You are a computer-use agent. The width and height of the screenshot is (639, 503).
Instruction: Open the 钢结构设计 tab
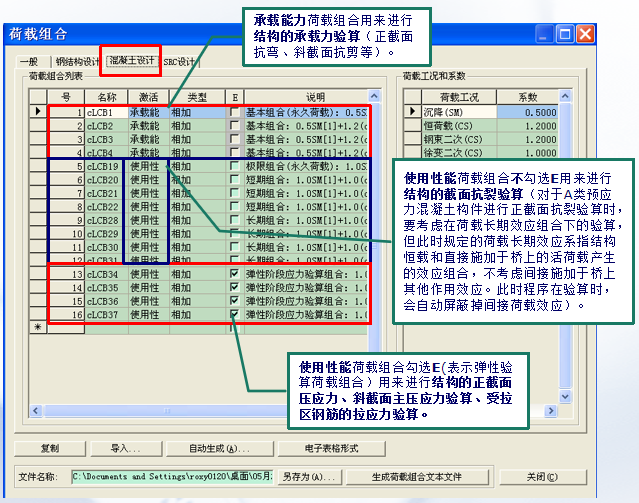coord(77,62)
